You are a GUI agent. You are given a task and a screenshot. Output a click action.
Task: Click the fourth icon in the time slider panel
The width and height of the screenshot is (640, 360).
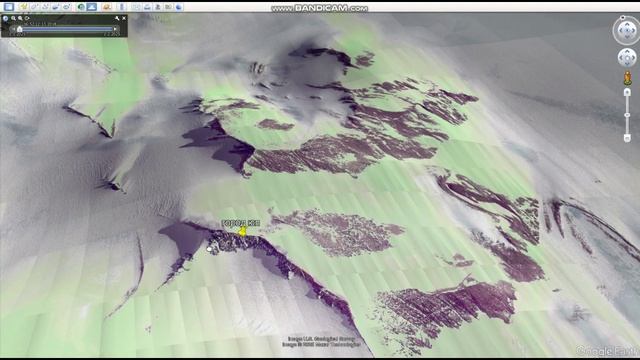(27, 18)
